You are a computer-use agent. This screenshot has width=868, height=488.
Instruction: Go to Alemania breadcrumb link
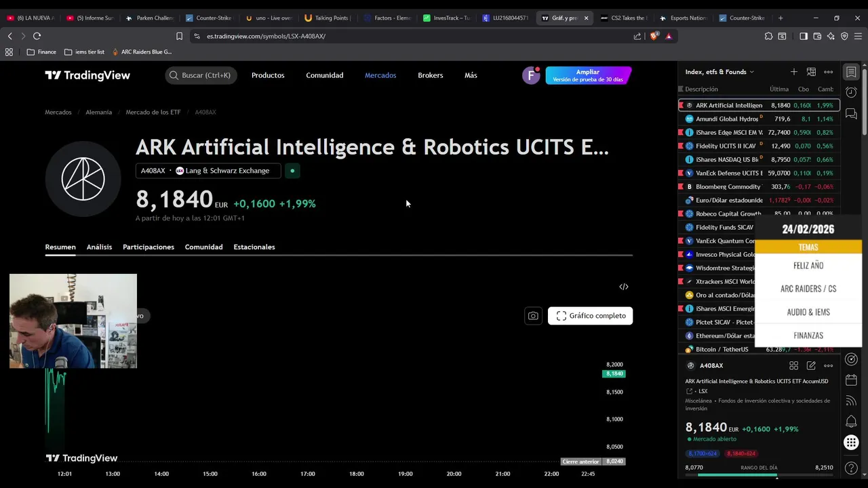[x=99, y=112]
